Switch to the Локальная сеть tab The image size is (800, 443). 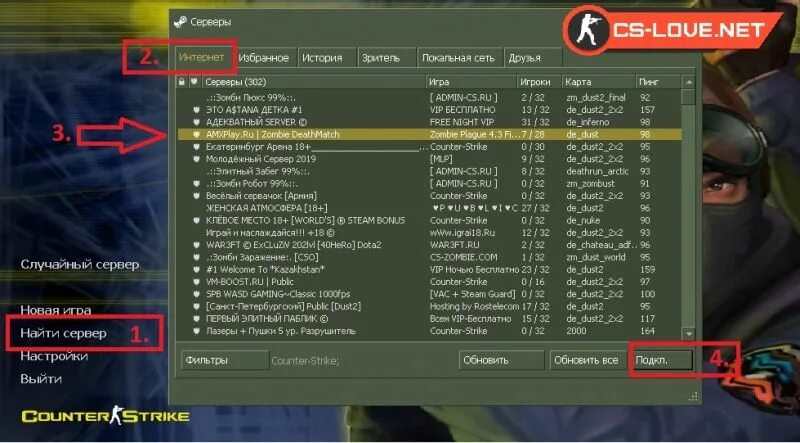coord(458,58)
